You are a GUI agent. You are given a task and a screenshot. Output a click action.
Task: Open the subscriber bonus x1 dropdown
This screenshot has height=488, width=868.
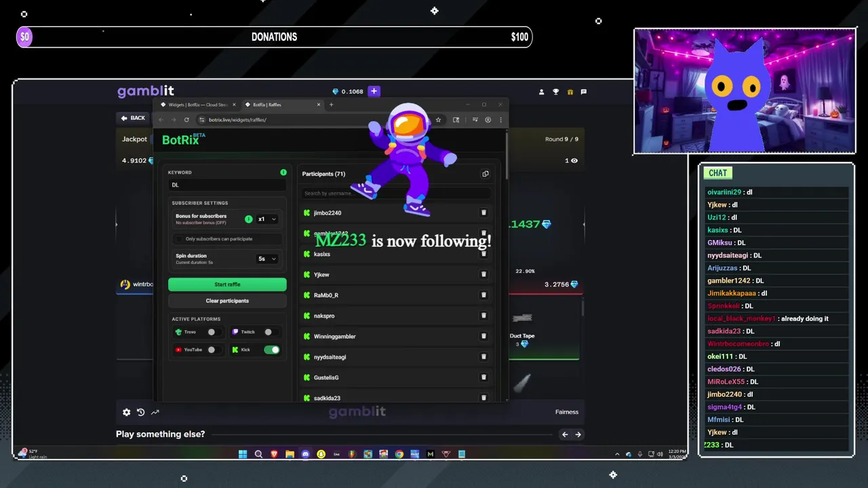(x=267, y=219)
